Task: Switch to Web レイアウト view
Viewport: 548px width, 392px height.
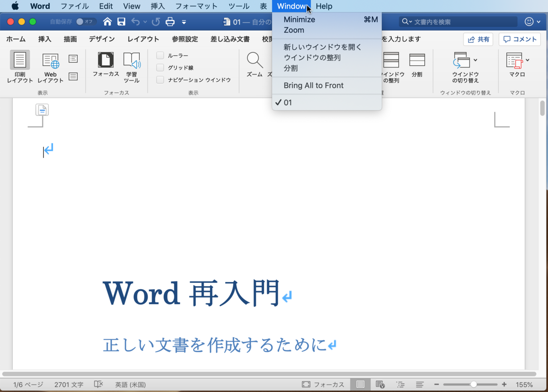Action: tap(50, 67)
